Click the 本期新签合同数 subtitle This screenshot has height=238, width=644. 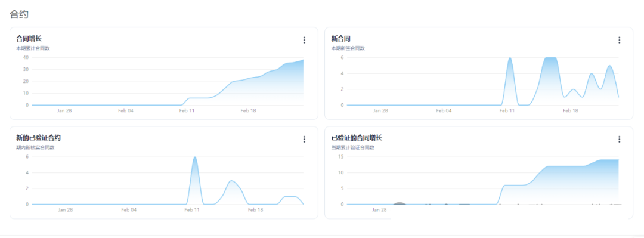click(348, 48)
